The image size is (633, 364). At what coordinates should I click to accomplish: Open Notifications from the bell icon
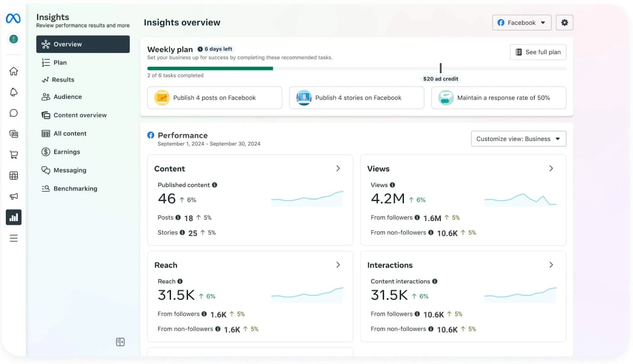pos(13,92)
